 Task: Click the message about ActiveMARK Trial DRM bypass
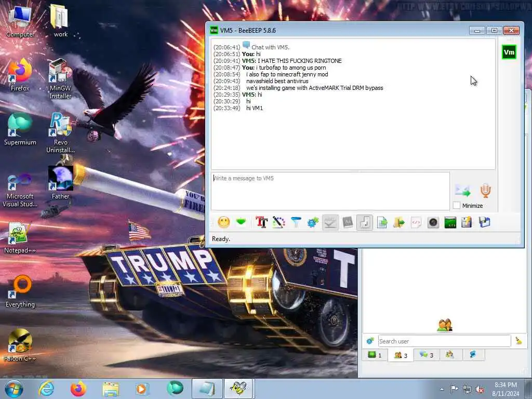[314, 88]
